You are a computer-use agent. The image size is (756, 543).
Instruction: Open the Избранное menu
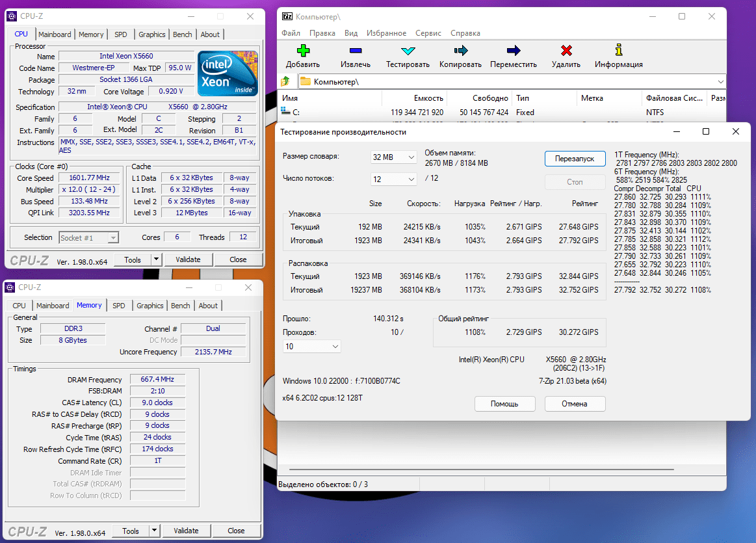coord(386,33)
